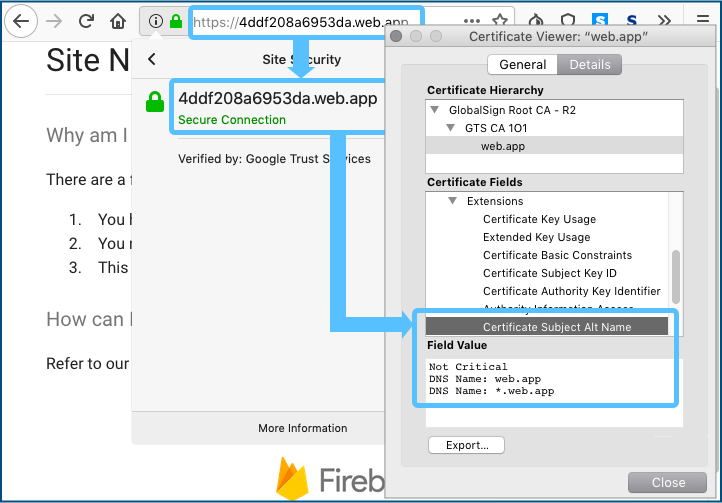
Task: Switch to the General tab
Action: 523,64
